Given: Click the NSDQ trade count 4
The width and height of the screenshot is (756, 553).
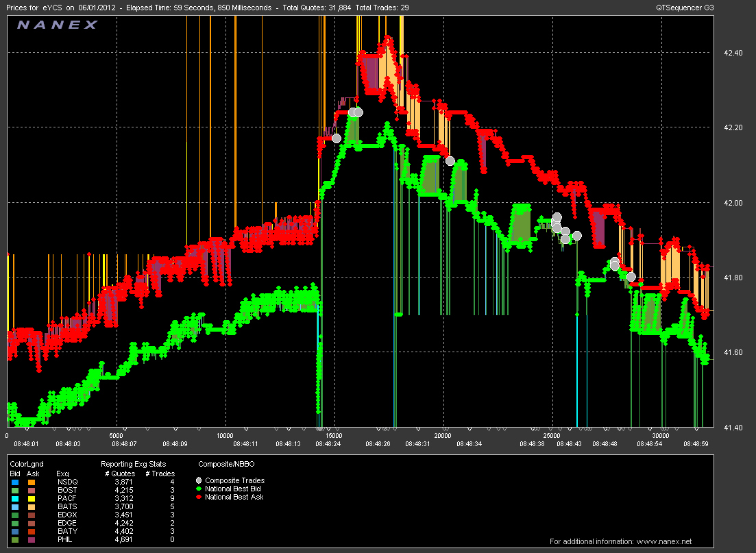Looking at the screenshot, I should point(172,482).
